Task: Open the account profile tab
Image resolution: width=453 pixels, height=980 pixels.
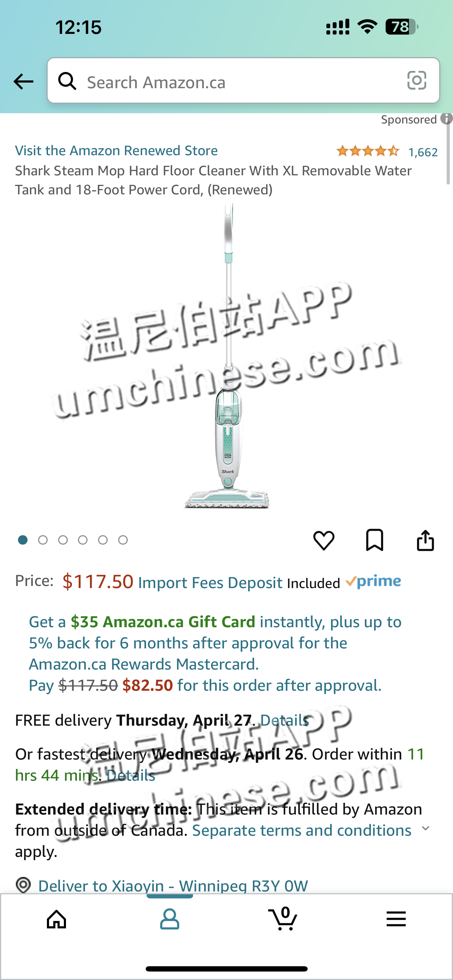Action: pyautogui.click(x=170, y=920)
